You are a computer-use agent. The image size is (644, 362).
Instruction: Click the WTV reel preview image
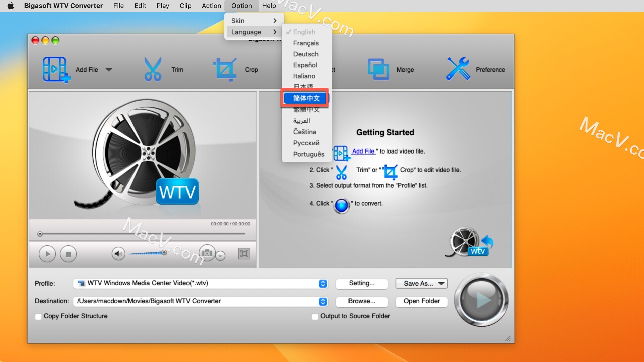tap(143, 155)
